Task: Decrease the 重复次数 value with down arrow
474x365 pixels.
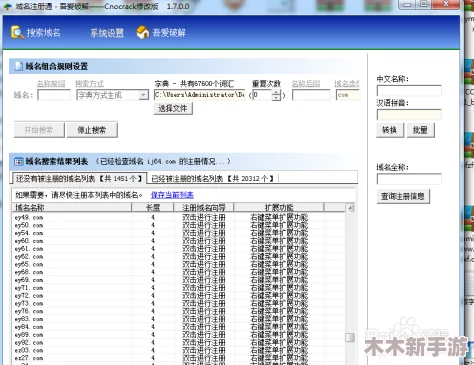Action: pyautogui.click(x=276, y=98)
